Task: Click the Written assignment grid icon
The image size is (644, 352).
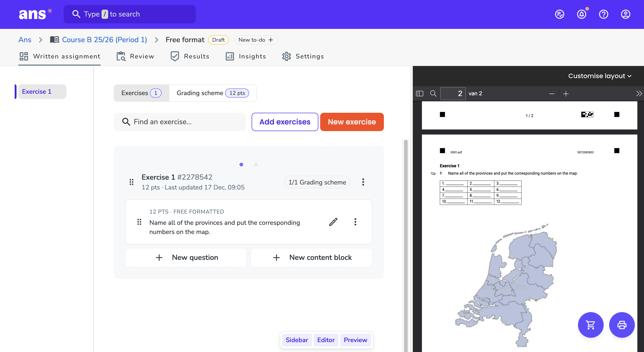Action: pyautogui.click(x=24, y=56)
